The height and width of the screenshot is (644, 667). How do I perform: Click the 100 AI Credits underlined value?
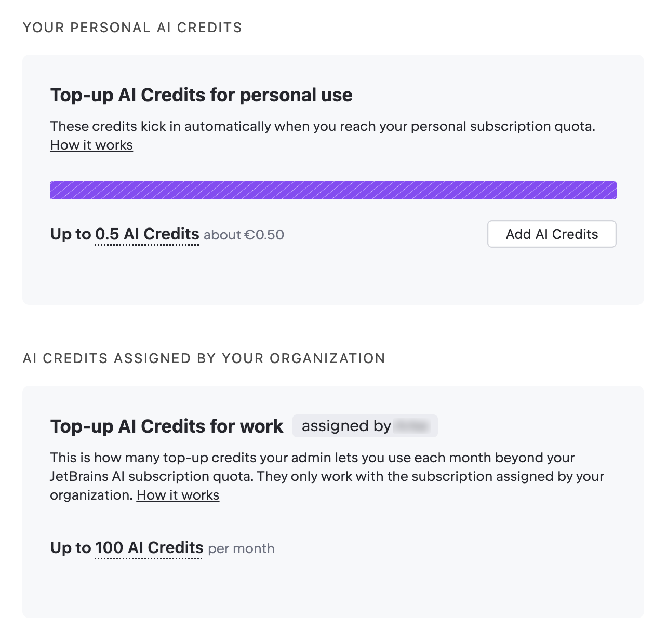[x=149, y=548]
